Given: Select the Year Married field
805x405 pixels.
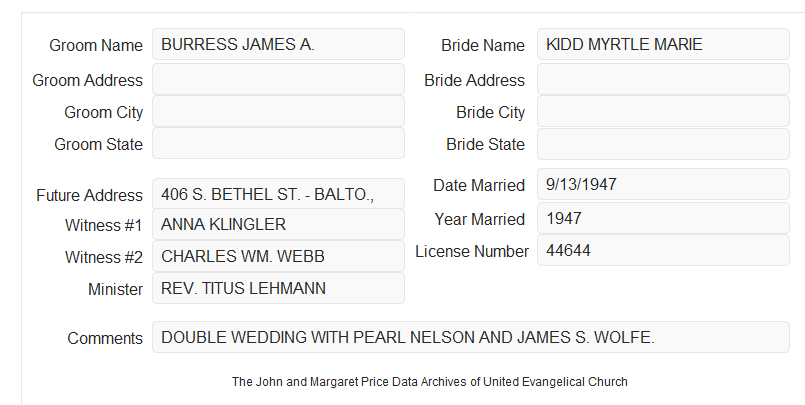Looking at the screenshot, I should (663, 218).
